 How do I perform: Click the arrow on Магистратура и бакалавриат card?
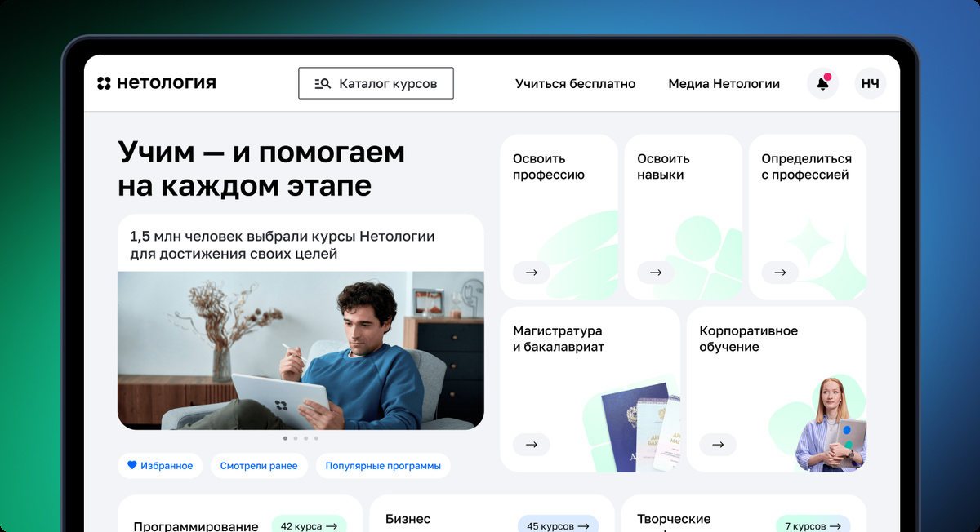[532, 445]
